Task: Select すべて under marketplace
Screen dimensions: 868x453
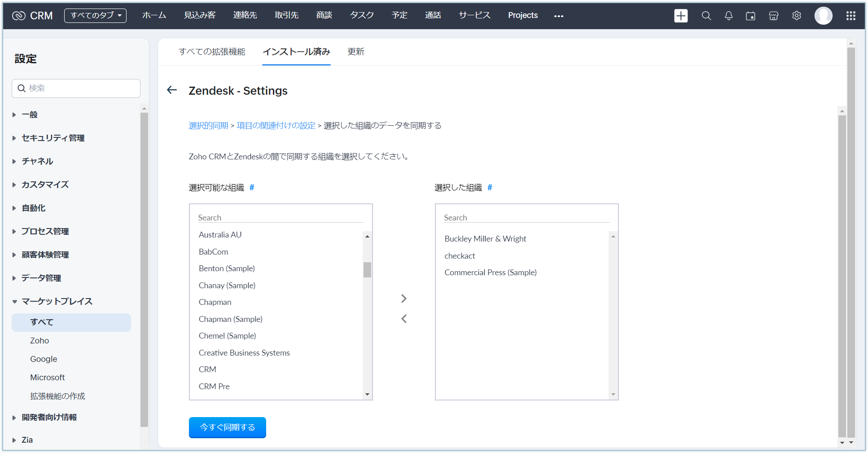Action: (x=71, y=322)
